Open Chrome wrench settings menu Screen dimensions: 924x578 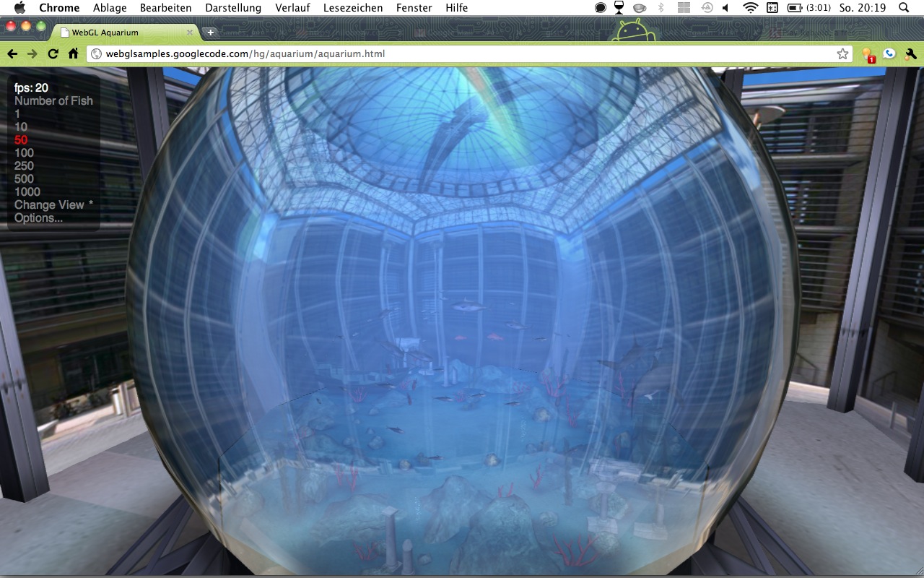910,54
